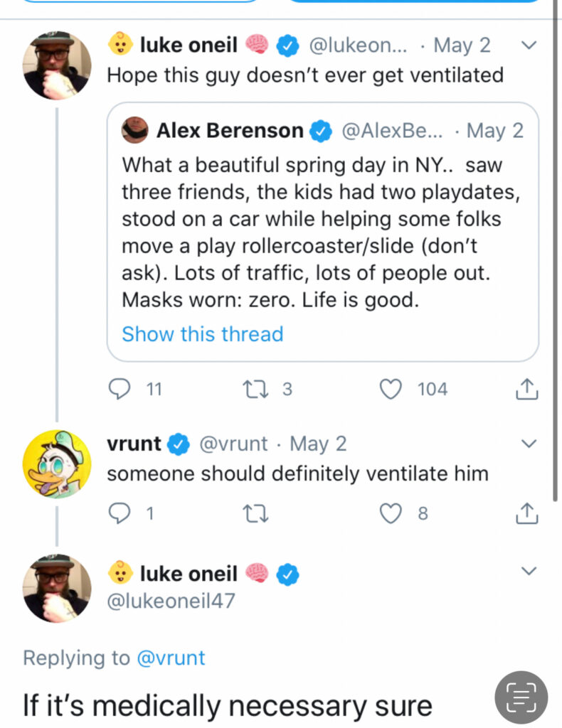Open vrunt's duck profile picture
This screenshot has height=728, width=562.
tap(58, 464)
